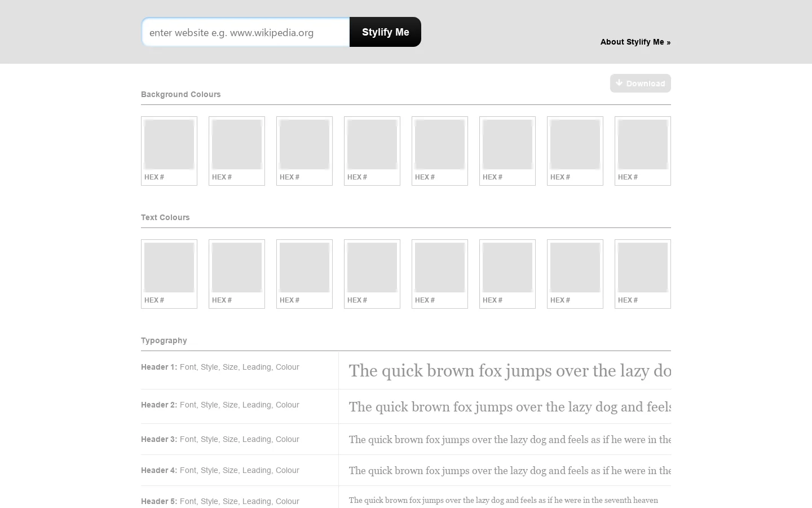
Task: Click the Header 5 sample sentence
Action: click(x=504, y=500)
